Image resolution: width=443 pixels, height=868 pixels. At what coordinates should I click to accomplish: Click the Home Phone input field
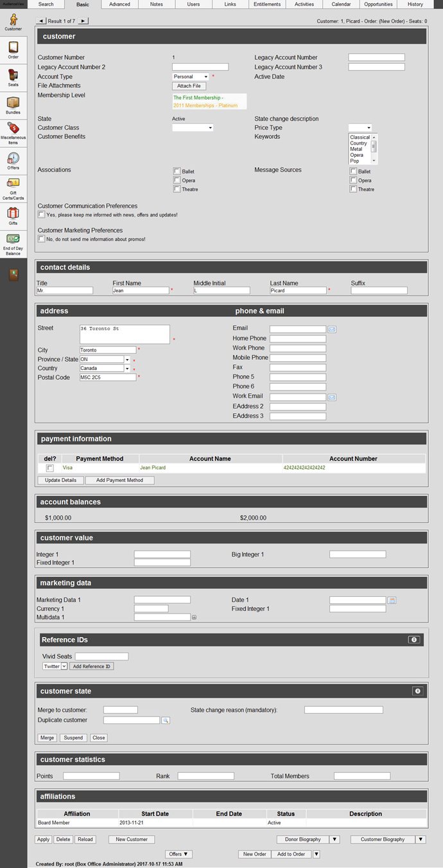coord(298,339)
